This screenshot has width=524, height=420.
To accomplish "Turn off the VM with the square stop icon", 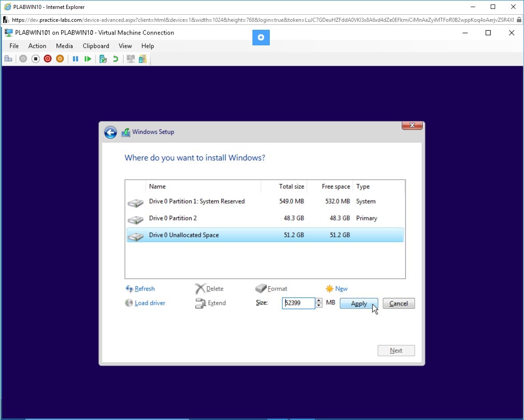I will pyautogui.click(x=36, y=59).
